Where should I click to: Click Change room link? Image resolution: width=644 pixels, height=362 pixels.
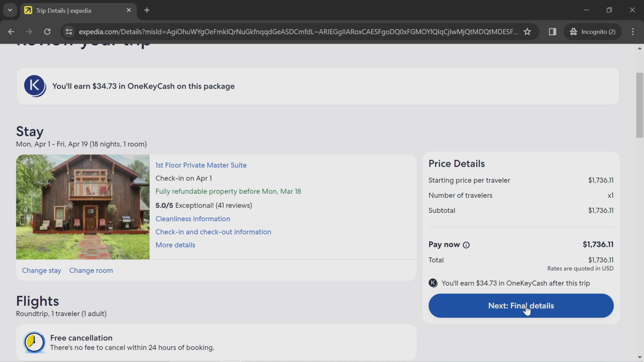[91, 270]
